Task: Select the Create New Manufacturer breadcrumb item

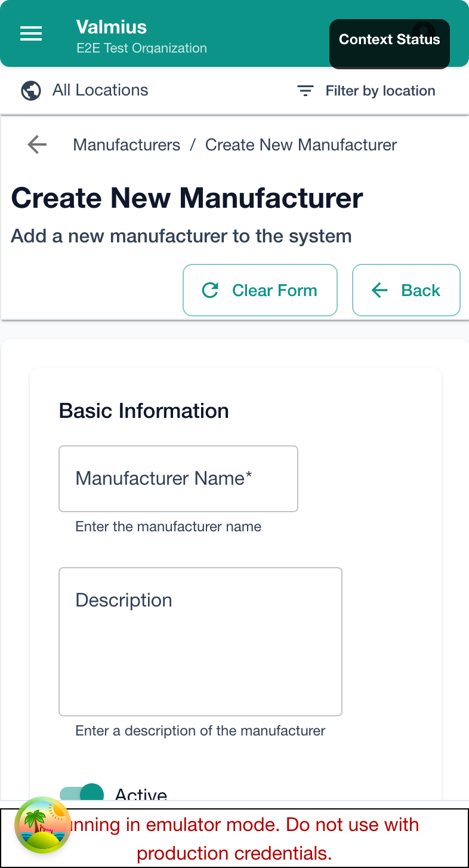Action: 300,144
